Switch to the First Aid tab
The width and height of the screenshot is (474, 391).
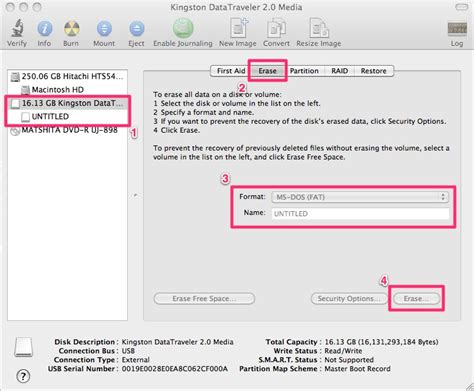231,71
